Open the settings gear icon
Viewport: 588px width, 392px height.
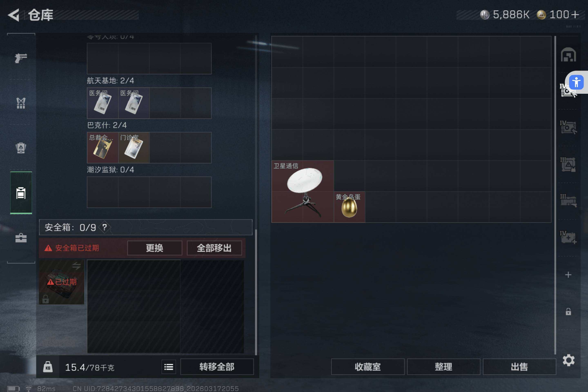pos(568,360)
